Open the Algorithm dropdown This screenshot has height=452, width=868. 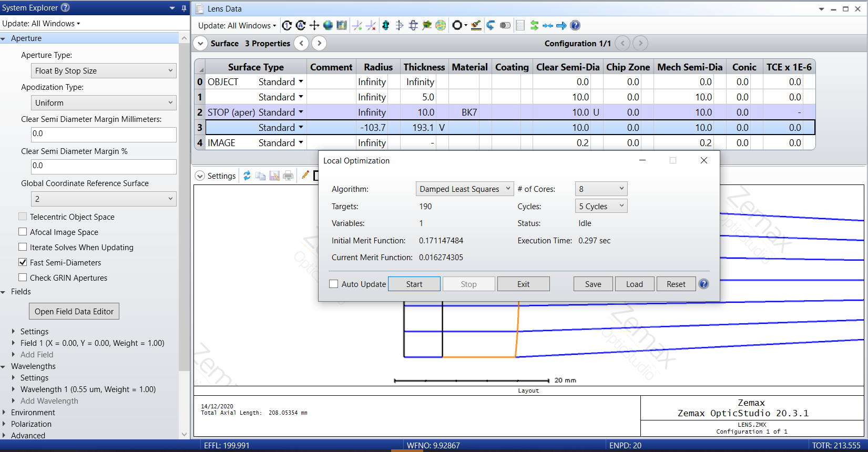pyautogui.click(x=464, y=189)
